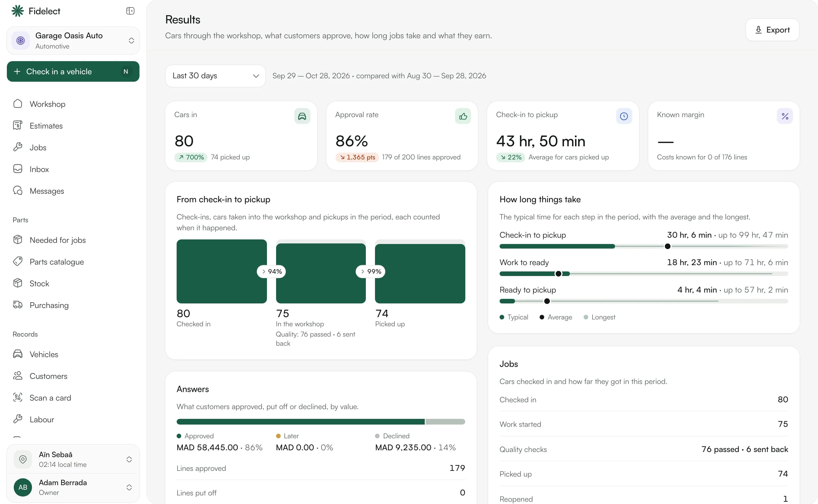Screen dimensions: 818x504
Task: Click the Messages chat icon
Action: point(18,191)
